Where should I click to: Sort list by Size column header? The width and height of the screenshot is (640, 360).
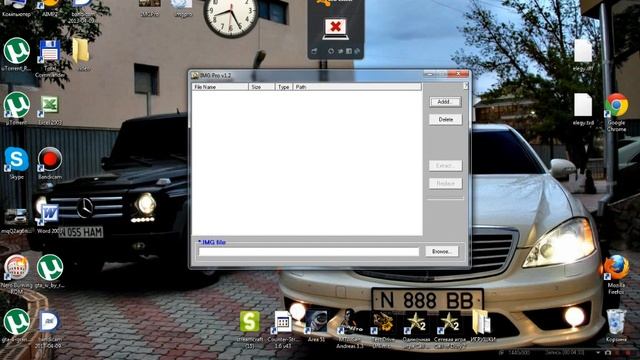pos(262,87)
